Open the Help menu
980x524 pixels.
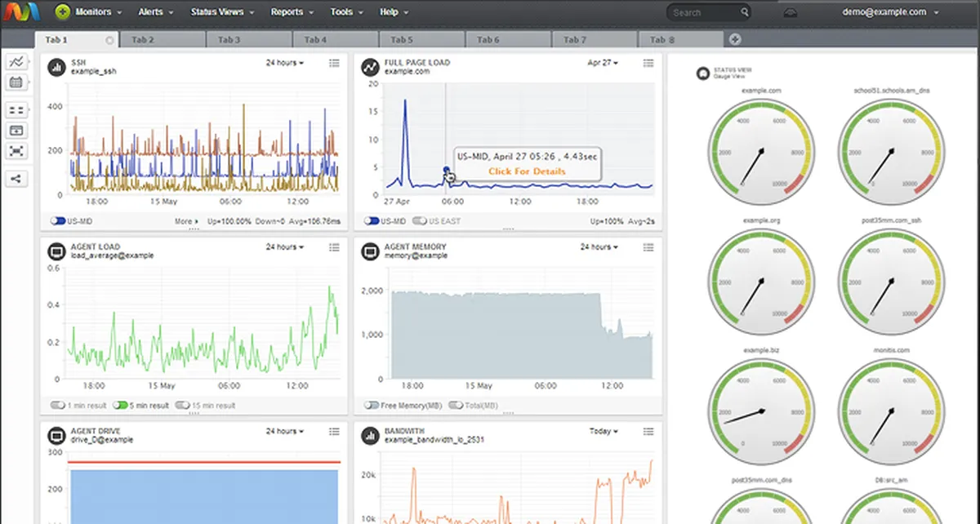pyautogui.click(x=394, y=12)
